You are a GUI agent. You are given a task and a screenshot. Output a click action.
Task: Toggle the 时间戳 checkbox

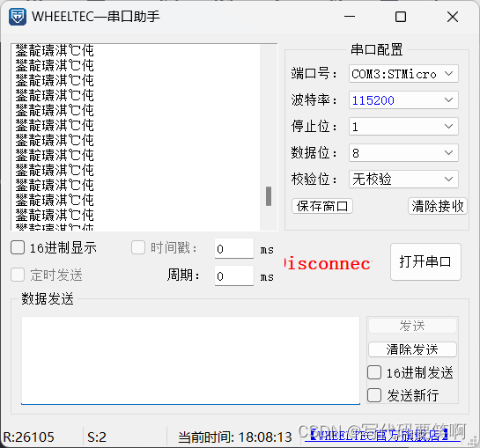tap(138, 247)
